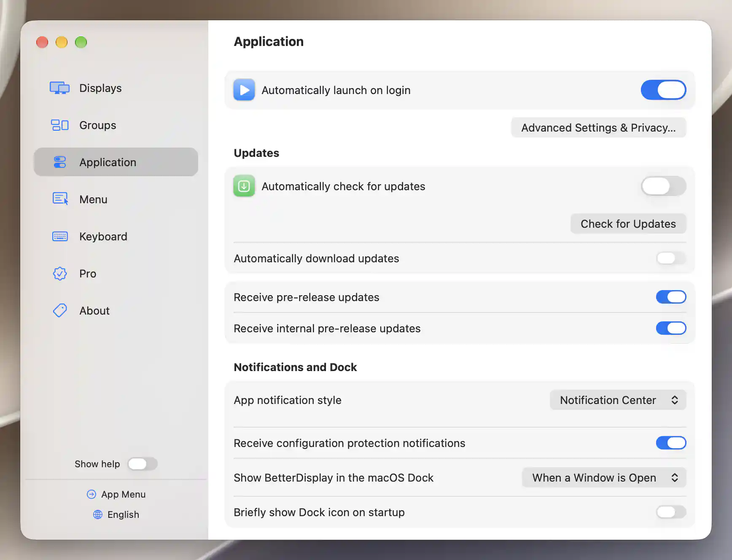This screenshot has height=560, width=732.
Task: Disable configuration protection notifications toggle
Action: tap(671, 443)
